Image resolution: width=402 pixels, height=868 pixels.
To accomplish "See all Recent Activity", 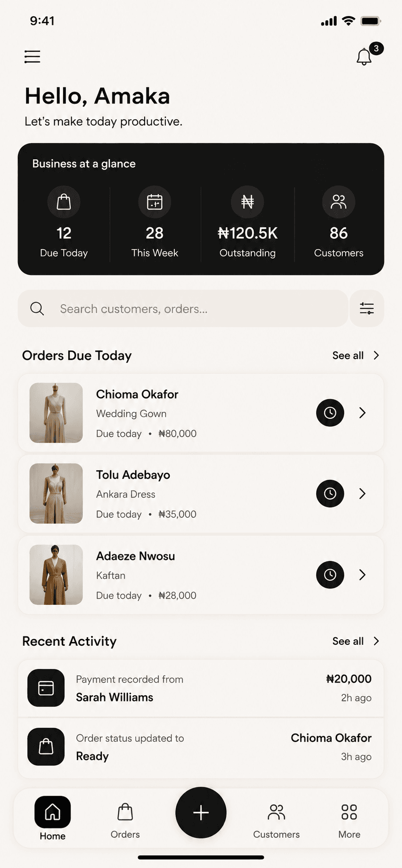I will [348, 641].
